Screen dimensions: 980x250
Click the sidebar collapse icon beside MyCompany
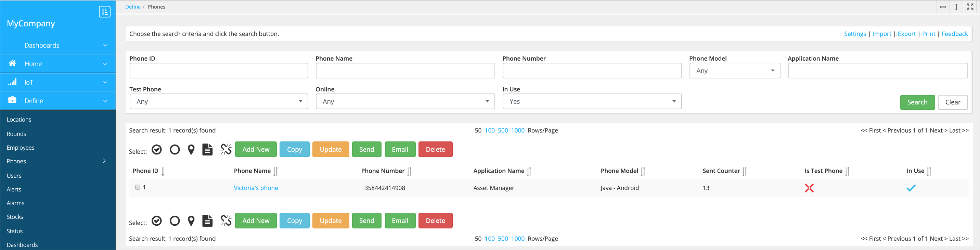point(105,12)
